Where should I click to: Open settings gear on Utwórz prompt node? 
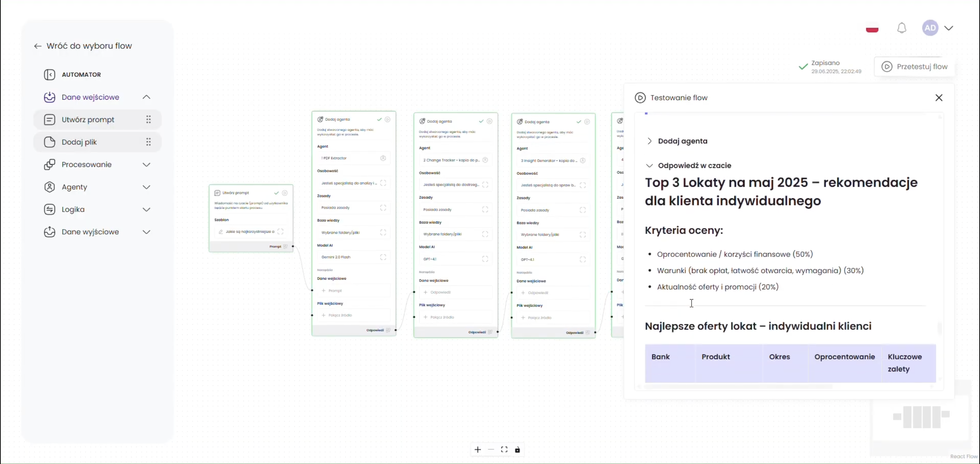[284, 193]
